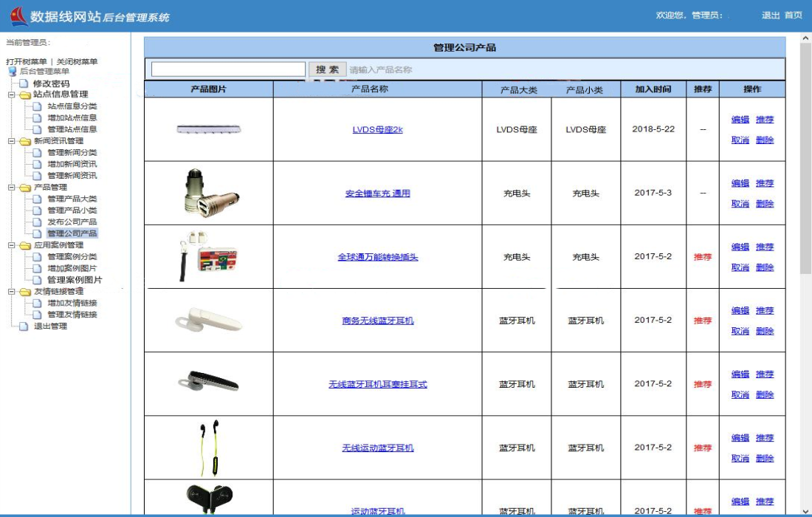
Task: Open the 商务无线蓝牙耳机 product link
Action: [377, 321]
